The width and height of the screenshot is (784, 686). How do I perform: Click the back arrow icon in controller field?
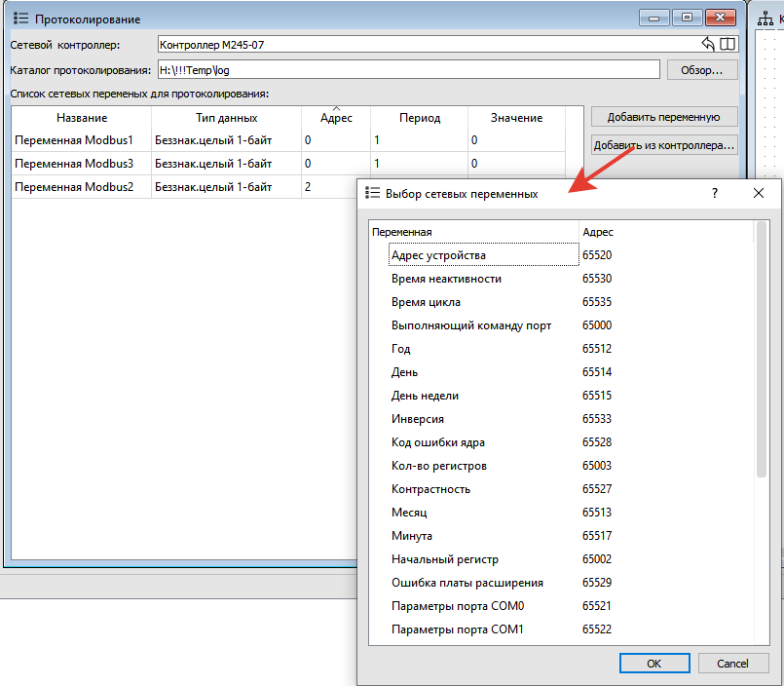[x=708, y=44]
